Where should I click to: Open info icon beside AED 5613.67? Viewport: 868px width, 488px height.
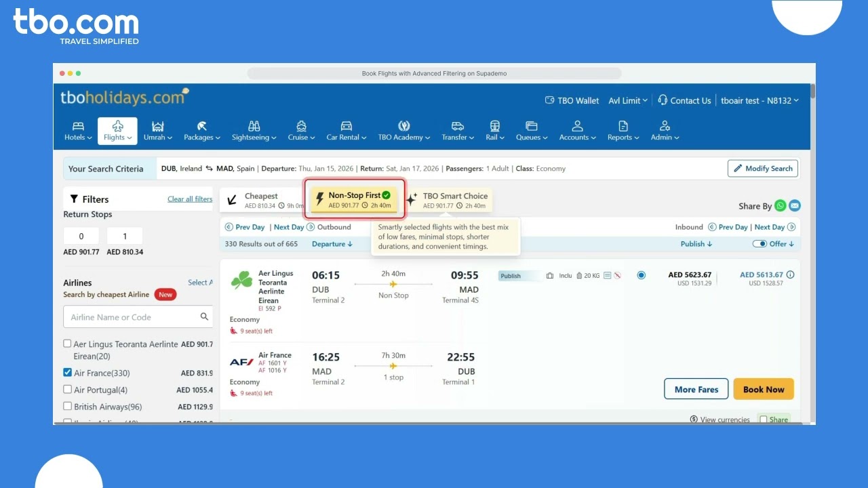coord(790,274)
